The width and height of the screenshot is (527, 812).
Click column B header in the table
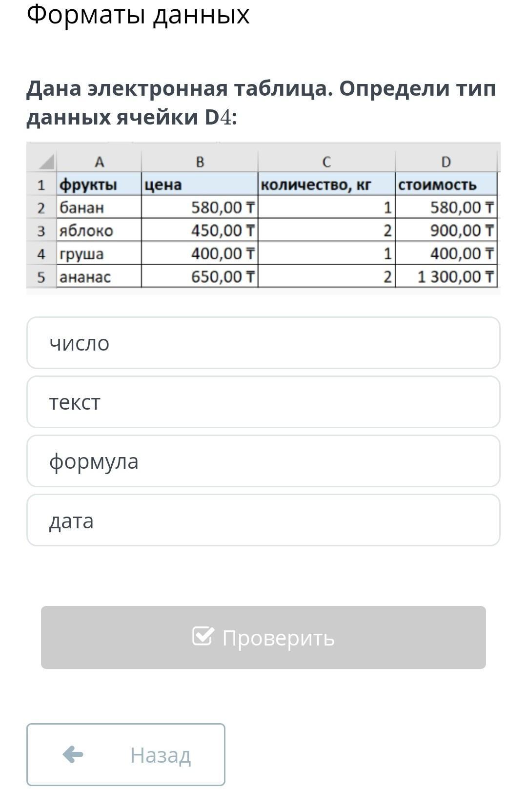[x=200, y=162]
